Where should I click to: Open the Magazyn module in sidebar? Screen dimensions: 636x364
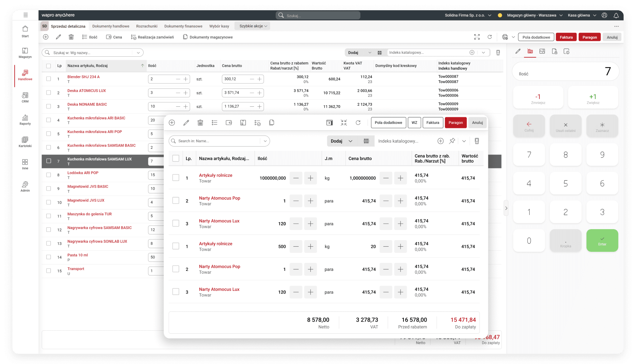25,53
